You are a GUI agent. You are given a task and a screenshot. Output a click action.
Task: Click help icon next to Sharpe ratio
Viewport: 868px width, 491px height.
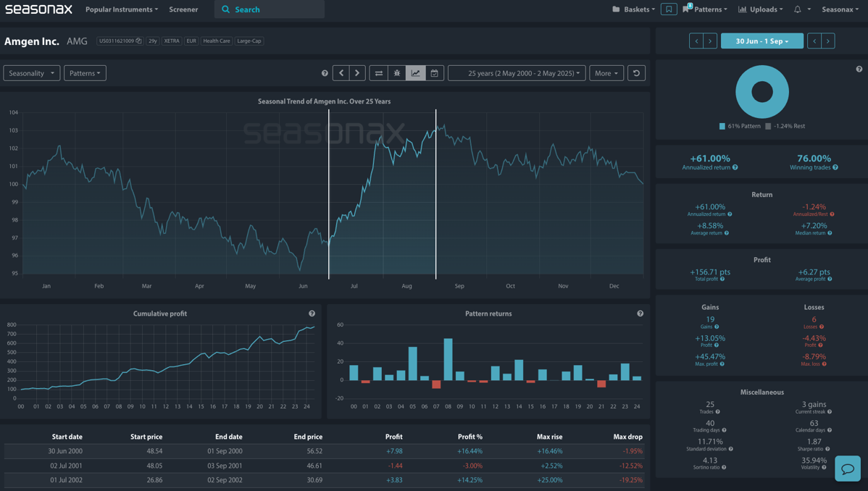[x=827, y=449]
